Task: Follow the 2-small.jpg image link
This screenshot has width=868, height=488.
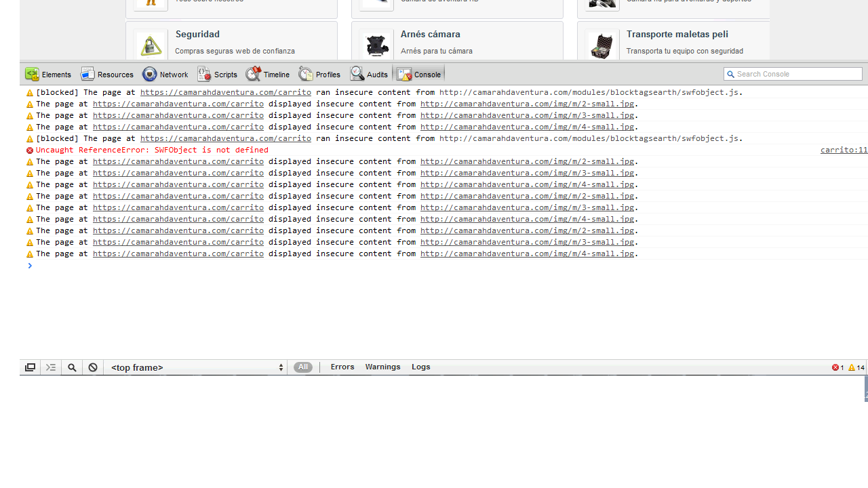Action: point(527,104)
